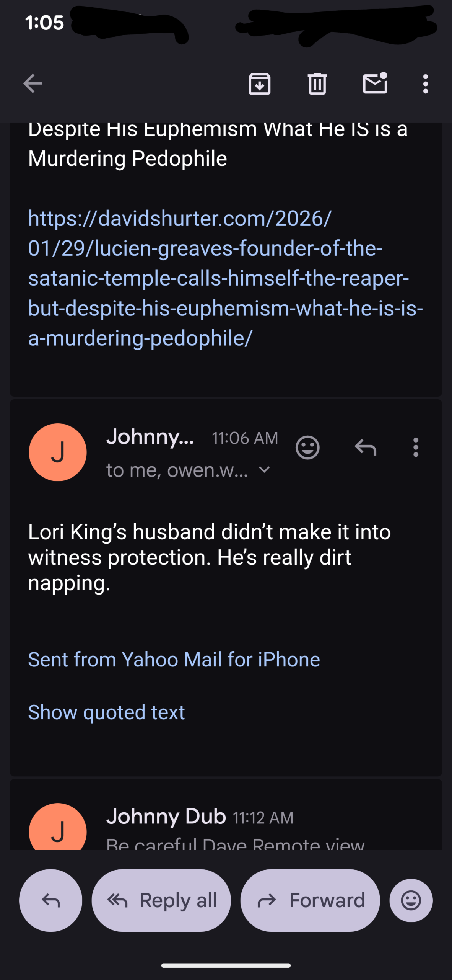This screenshot has height=980, width=452.
Task: Open more options for 11:06 AM message
Action: (x=416, y=447)
